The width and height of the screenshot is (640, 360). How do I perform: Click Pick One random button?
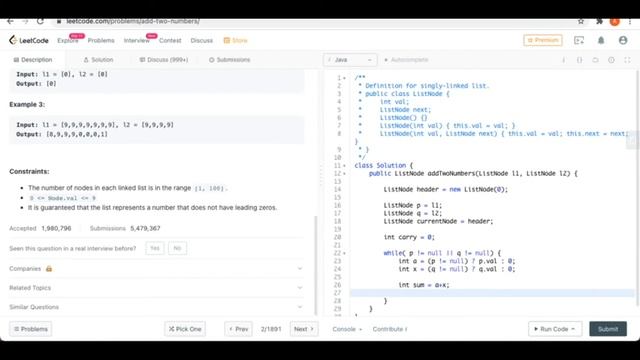[185, 329]
